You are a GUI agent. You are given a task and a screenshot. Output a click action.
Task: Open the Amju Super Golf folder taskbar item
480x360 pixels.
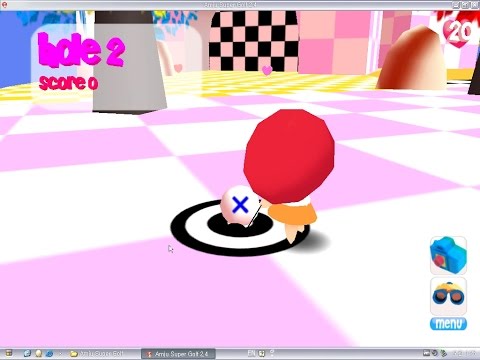97,354
